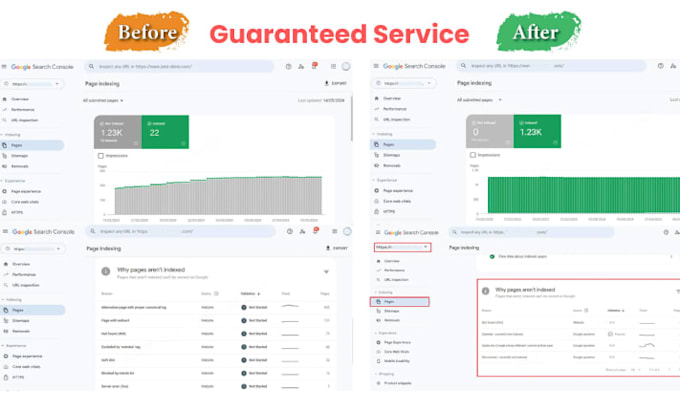Open property selector in After chart window

404,83
